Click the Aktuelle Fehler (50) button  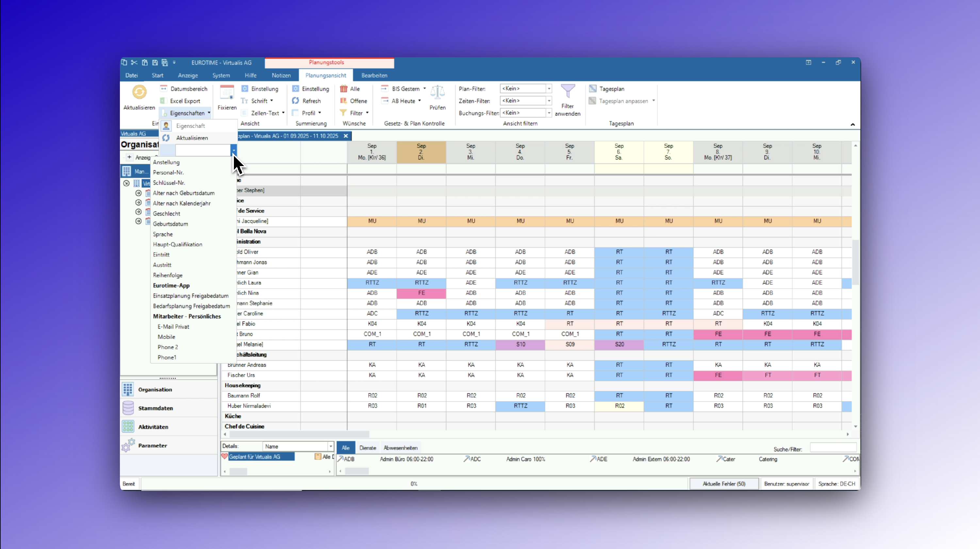coord(723,484)
